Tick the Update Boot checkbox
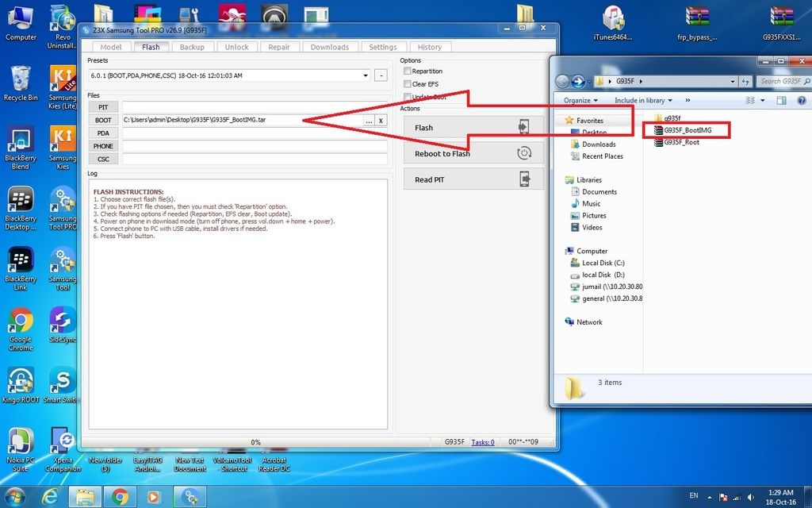The image size is (812, 508). click(408, 97)
